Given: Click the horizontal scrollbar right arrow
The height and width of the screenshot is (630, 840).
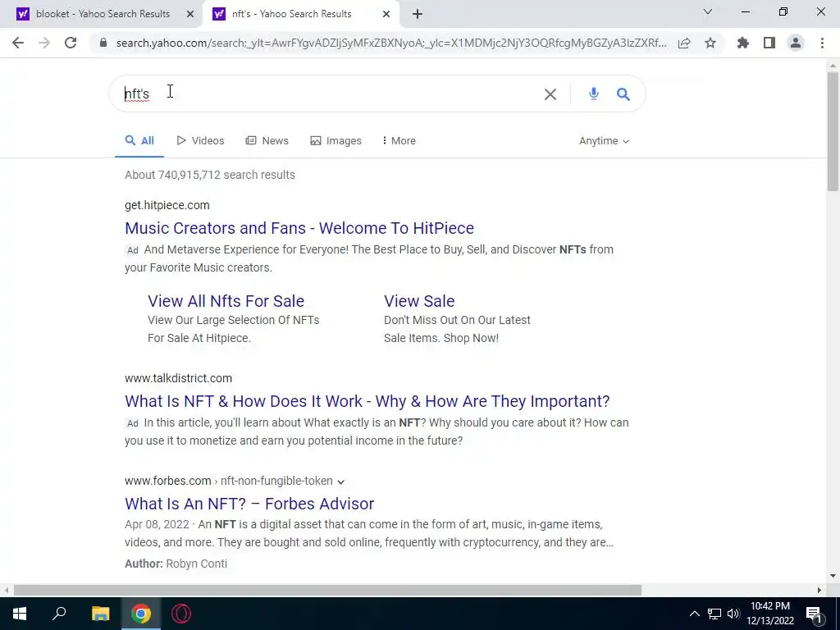Looking at the screenshot, I should (x=819, y=591).
